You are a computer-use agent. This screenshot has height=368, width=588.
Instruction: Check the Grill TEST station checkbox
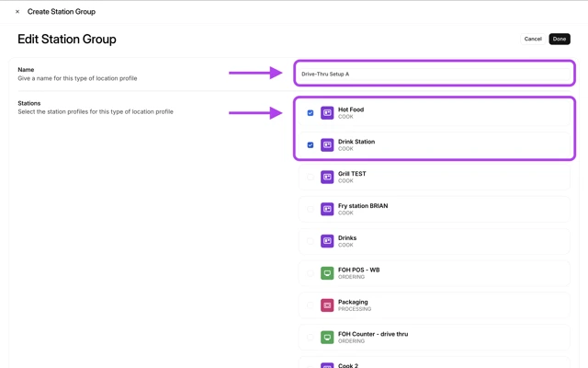click(x=311, y=177)
